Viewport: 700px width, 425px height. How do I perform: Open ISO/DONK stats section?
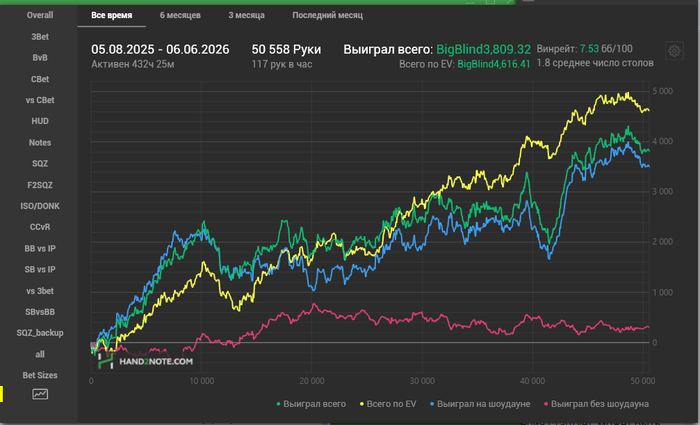[x=40, y=206]
